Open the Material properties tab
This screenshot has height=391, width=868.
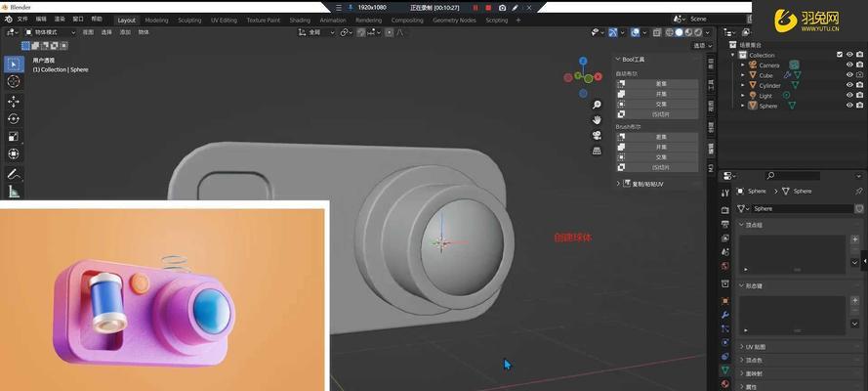pos(725,383)
